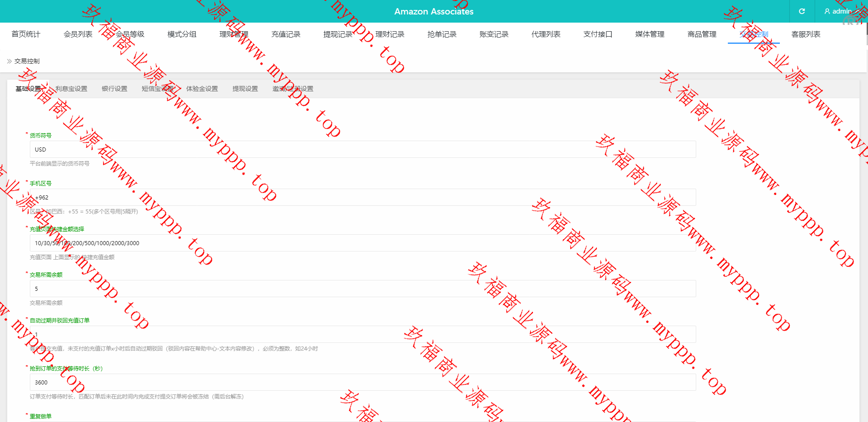Open 支付接口 navigation item

coord(598,34)
